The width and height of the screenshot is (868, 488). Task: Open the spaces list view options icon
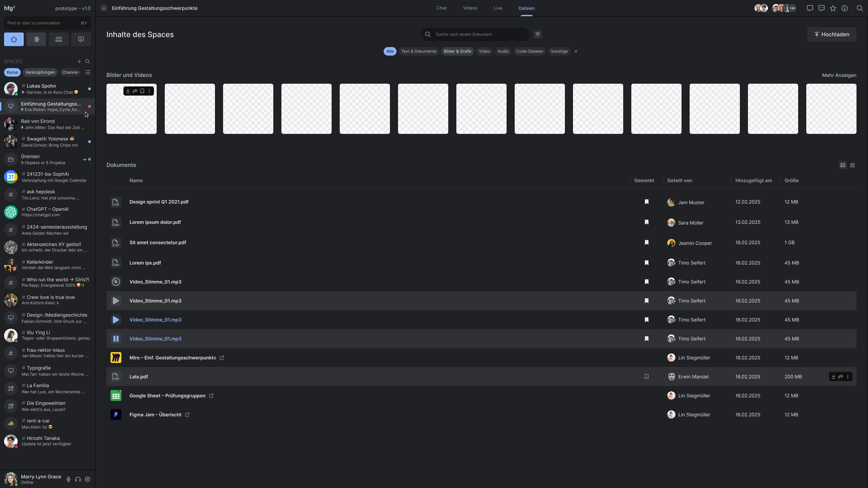pyautogui.click(x=87, y=72)
